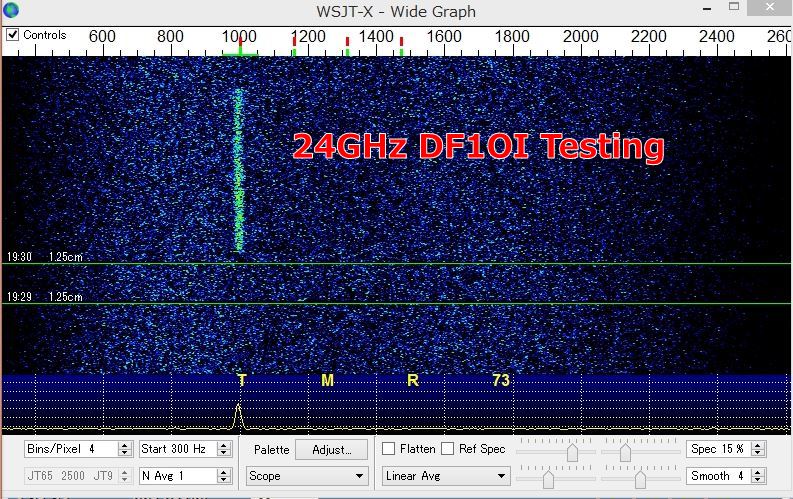The width and height of the screenshot is (793, 499).
Task: Increase JT65 2500 JT9 value
Action: coord(125,472)
